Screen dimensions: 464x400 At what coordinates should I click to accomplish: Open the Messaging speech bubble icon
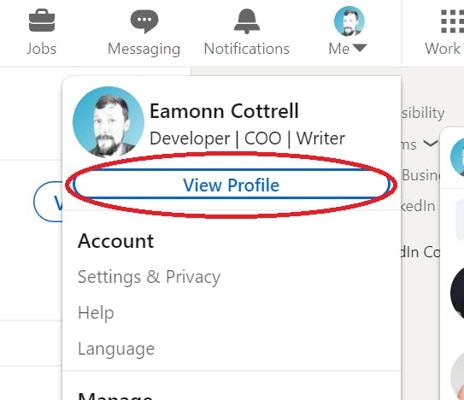[144, 21]
